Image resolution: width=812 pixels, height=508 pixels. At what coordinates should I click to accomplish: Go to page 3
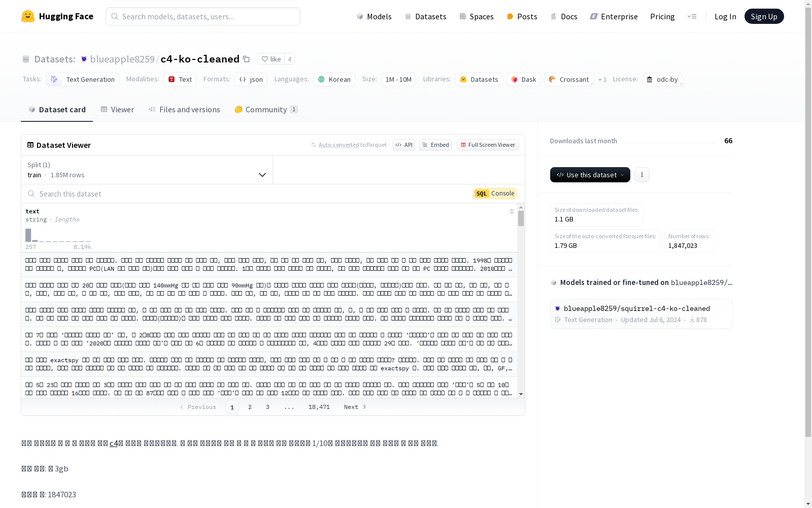(x=267, y=407)
